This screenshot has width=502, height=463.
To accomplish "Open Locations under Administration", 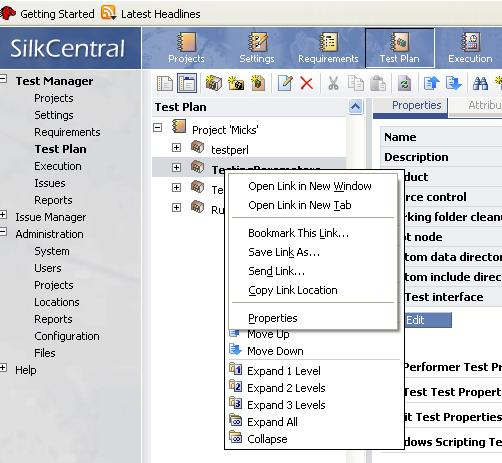I will point(57,302).
